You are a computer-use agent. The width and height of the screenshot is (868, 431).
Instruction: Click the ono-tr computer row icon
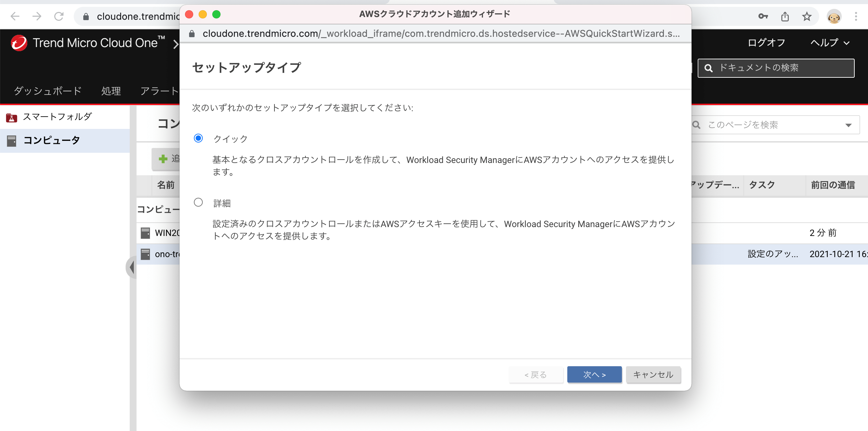145,254
